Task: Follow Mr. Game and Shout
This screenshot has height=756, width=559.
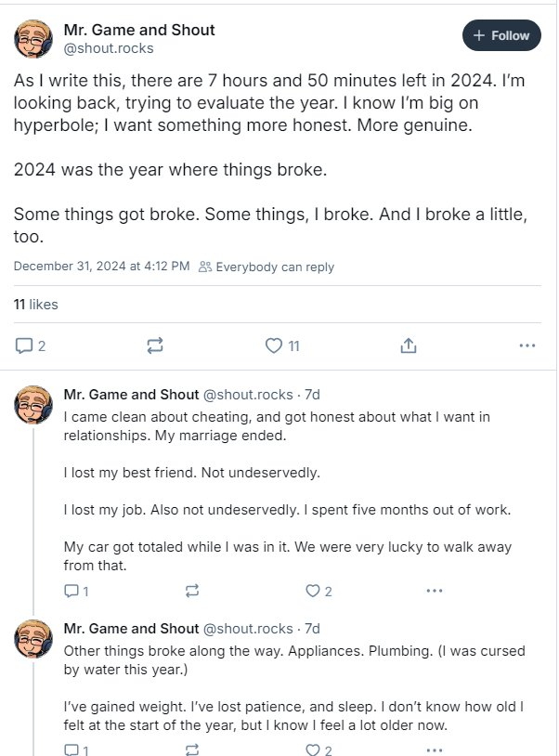Action: [x=501, y=35]
